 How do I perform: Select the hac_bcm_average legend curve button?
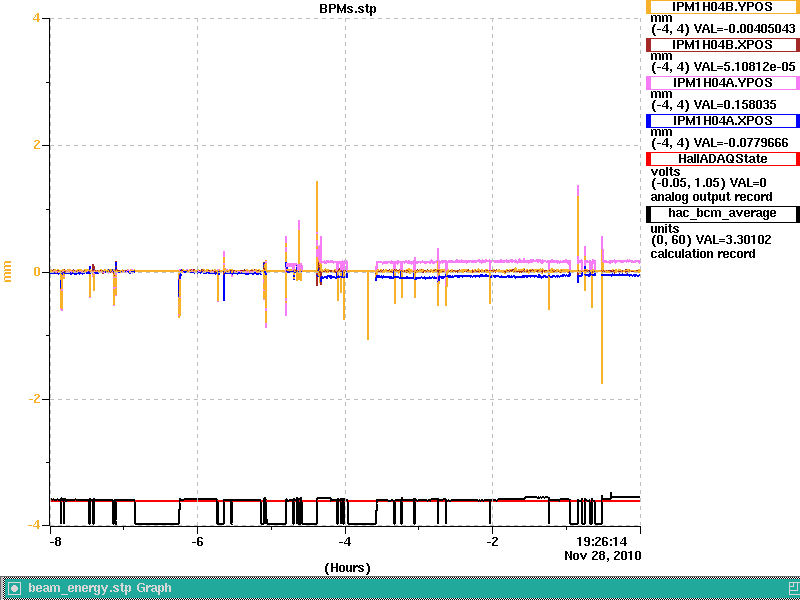(722, 213)
